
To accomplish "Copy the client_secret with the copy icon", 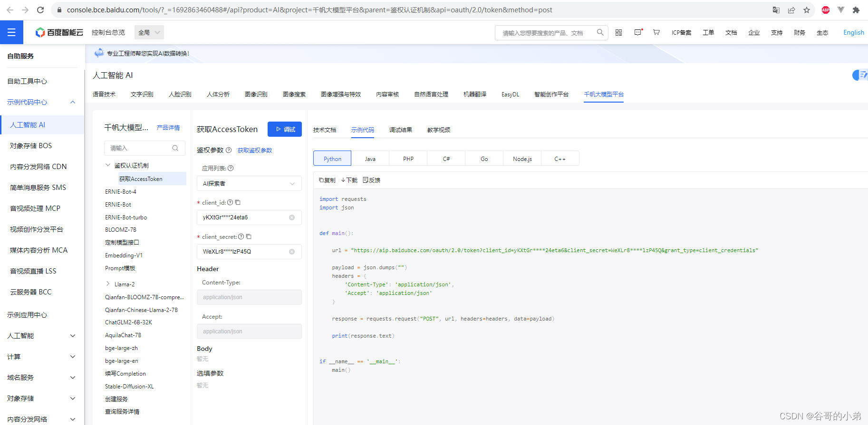I will pyautogui.click(x=249, y=236).
